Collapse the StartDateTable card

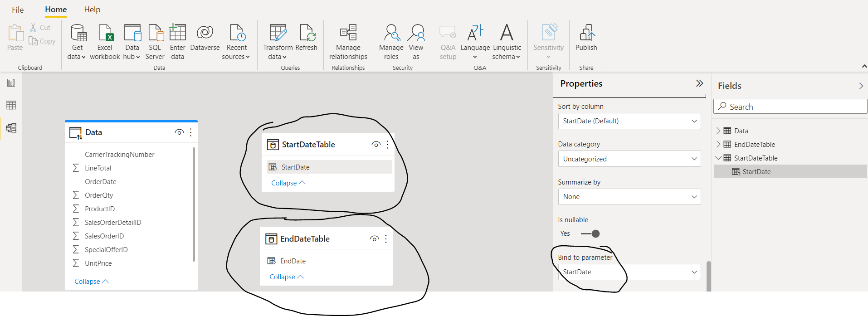[x=288, y=183]
